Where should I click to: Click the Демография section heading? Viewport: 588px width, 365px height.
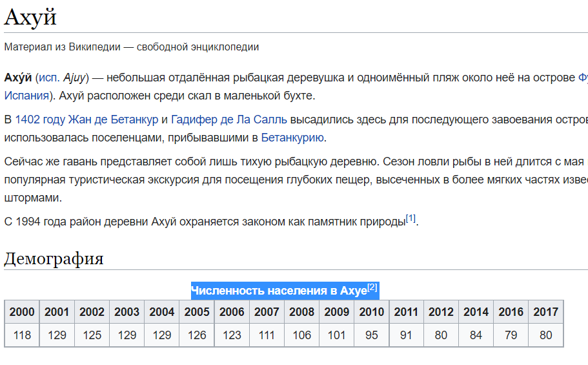(54, 259)
